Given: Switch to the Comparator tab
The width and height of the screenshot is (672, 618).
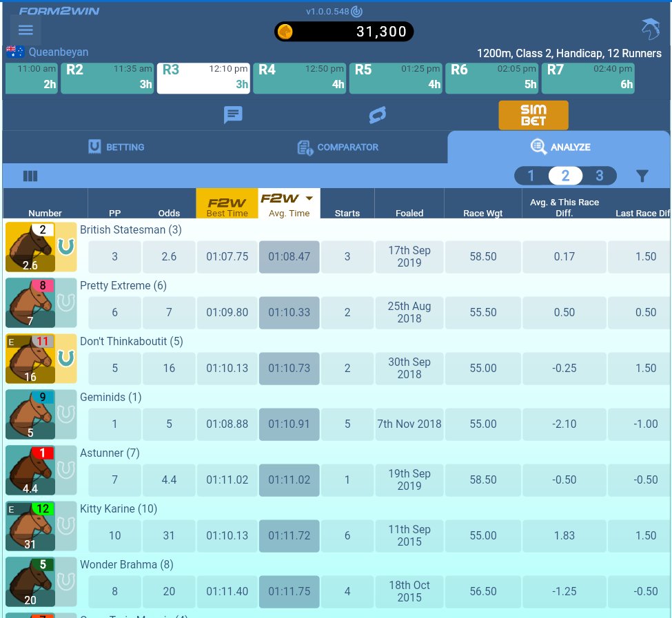Looking at the screenshot, I should click(338, 147).
